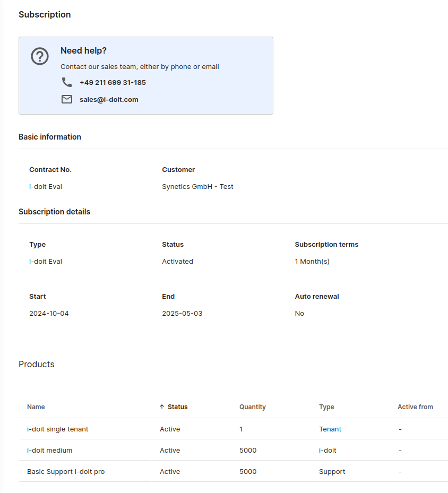
Task: Select the i-doit single tenant row
Action: click(x=57, y=429)
